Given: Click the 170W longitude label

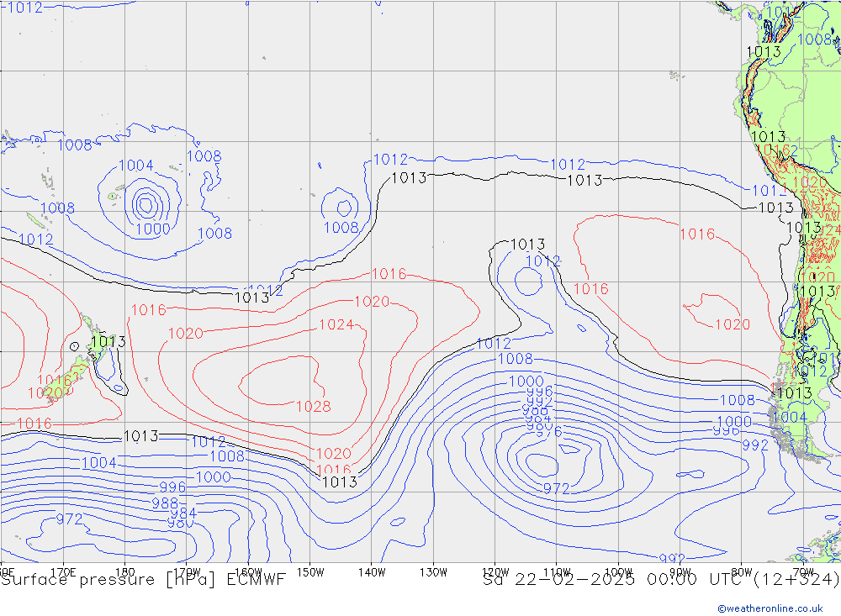Looking at the screenshot, I should tap(187, 571).
